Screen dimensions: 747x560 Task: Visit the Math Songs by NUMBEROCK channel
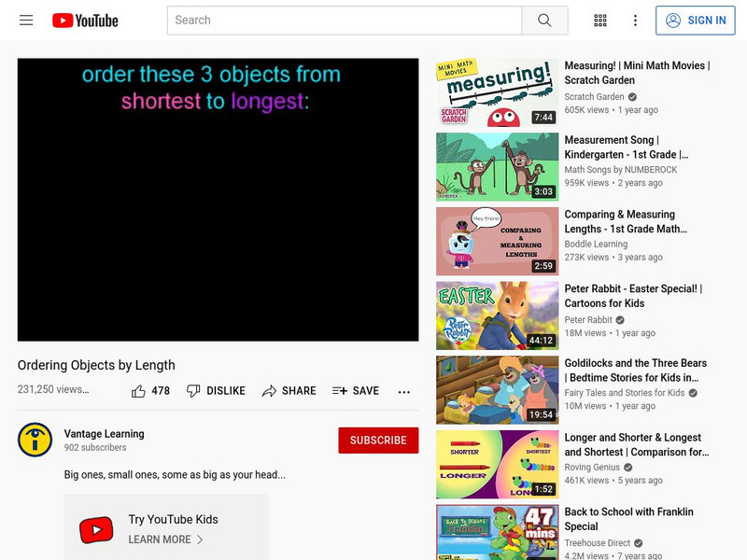click(x=621, y=170)
